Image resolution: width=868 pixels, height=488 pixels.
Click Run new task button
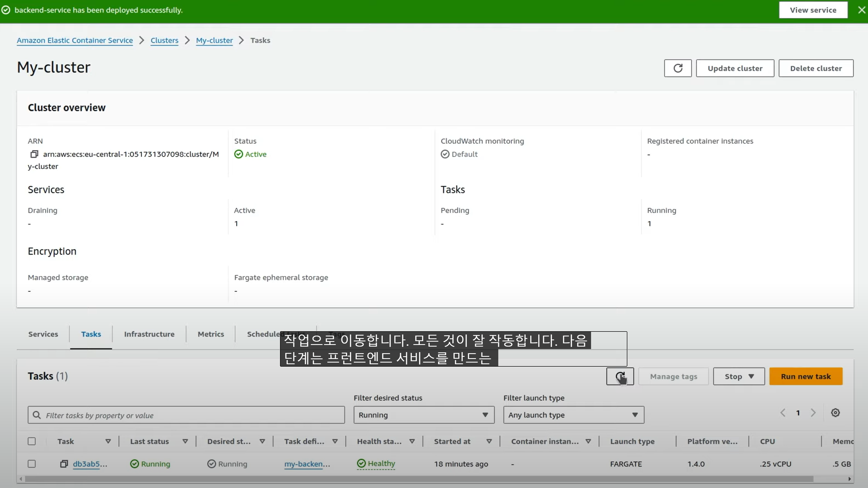pyautogui.click(x=806, y=377)
